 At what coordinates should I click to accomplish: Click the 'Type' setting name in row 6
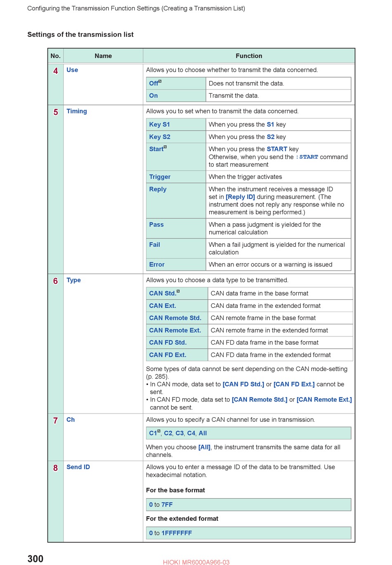73,280
